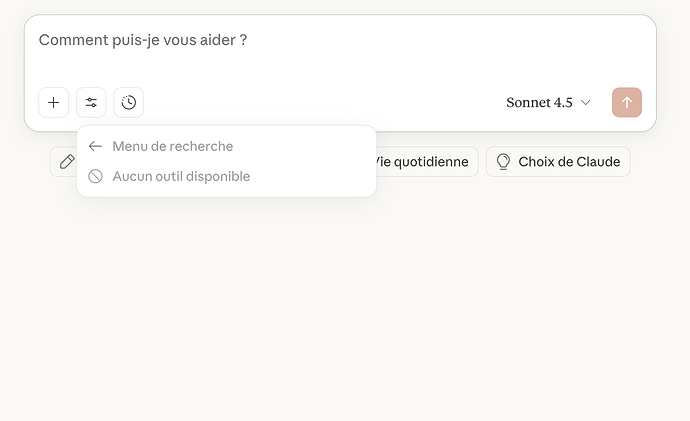Viewport: 690px width, 421px height.
Task: Click the pencil icon chip
Action: pos(66,161)
